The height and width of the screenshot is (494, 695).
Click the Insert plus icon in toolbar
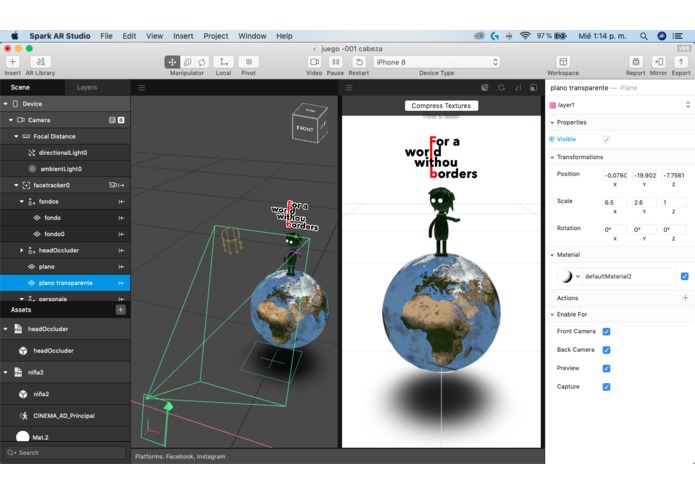pyautogui.click(x=12, y=62)
